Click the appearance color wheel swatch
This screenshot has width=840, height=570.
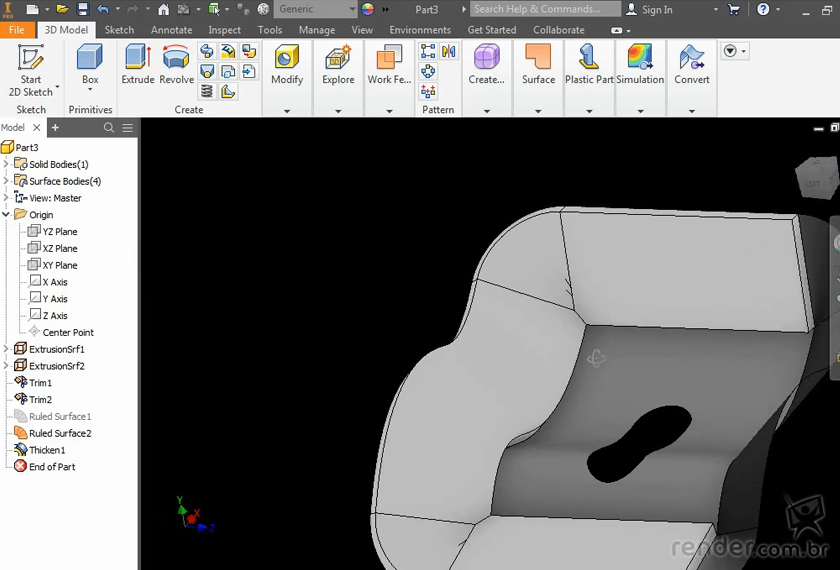(368, 9)
